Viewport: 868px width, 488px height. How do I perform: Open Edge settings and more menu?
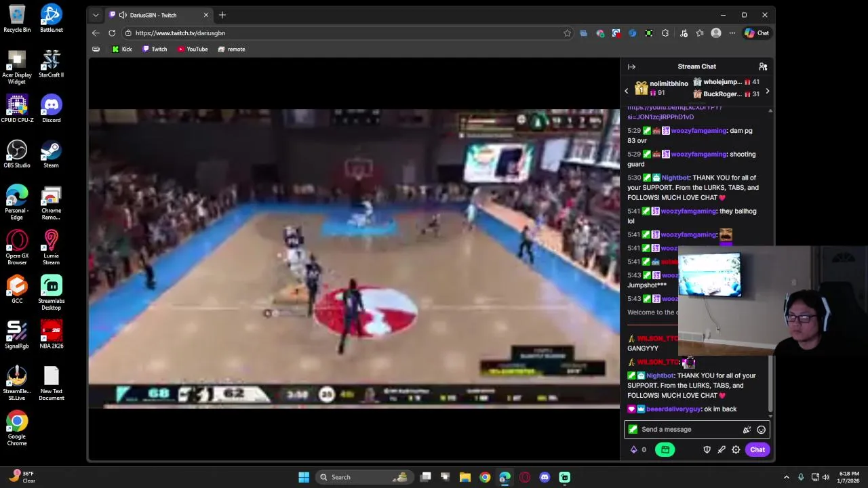(732, 33)
